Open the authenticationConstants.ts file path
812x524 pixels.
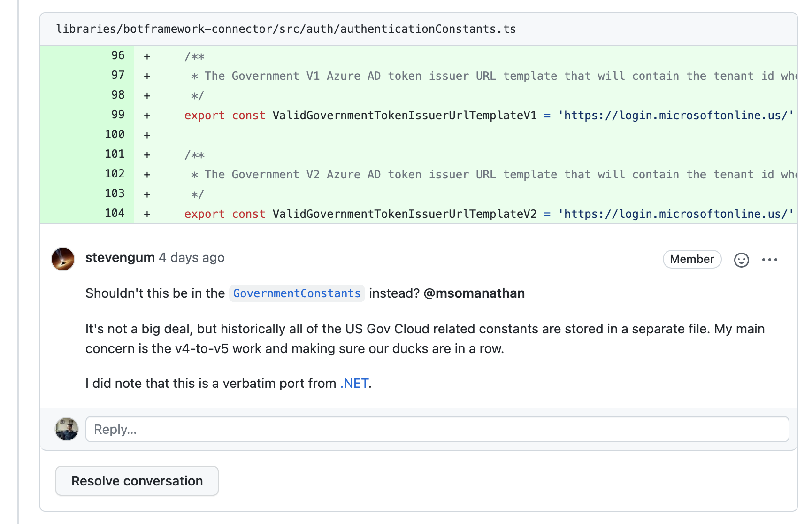pos(286,29)
